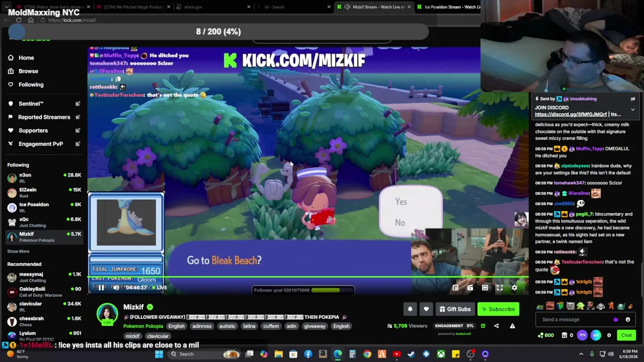
Task: Open stream player settings gear
Action: [x=514, y=288]
